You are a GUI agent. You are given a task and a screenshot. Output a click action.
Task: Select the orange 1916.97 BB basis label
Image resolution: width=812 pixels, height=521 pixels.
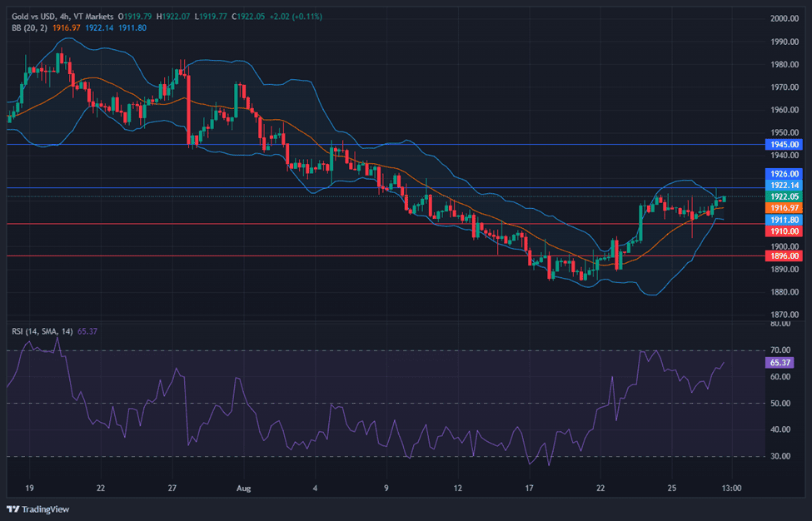point(784,208)
